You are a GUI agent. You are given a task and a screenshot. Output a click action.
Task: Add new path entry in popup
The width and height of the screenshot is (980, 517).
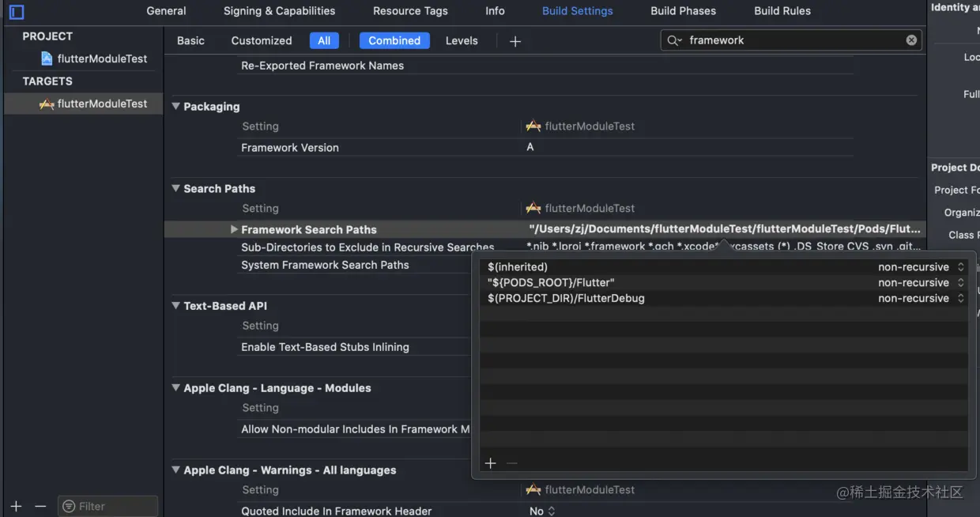[490, 463]
